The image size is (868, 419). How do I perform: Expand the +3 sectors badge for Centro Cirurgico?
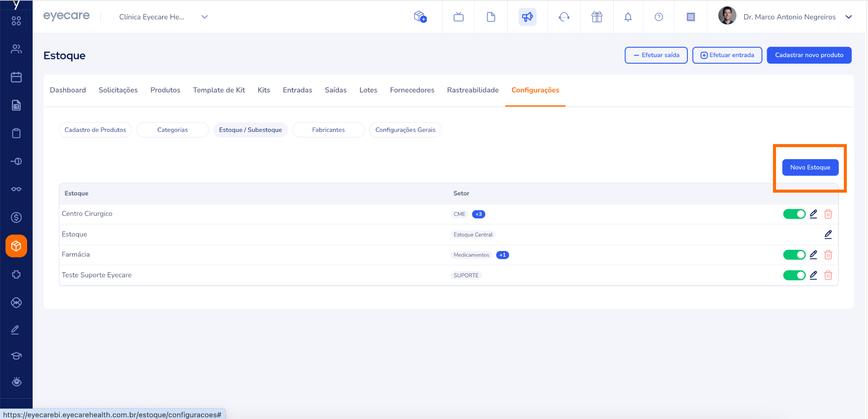pyautogui.click(x=479, y=214)
